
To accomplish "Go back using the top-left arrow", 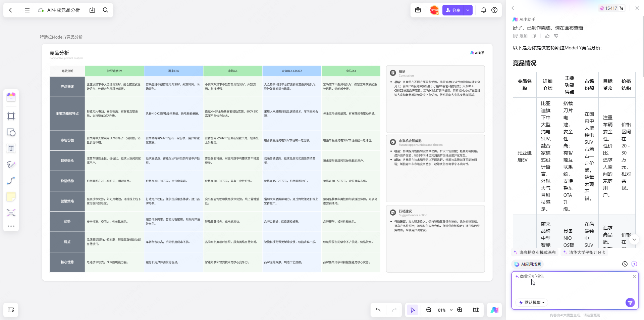I will click(11, 10).
